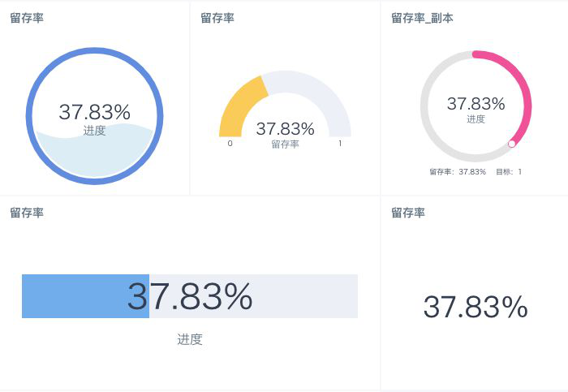The width and height of the screenshot is (568, 392).
Task: Select the 留存率 title above the semicircle gauge
Action: coord(217,18)
